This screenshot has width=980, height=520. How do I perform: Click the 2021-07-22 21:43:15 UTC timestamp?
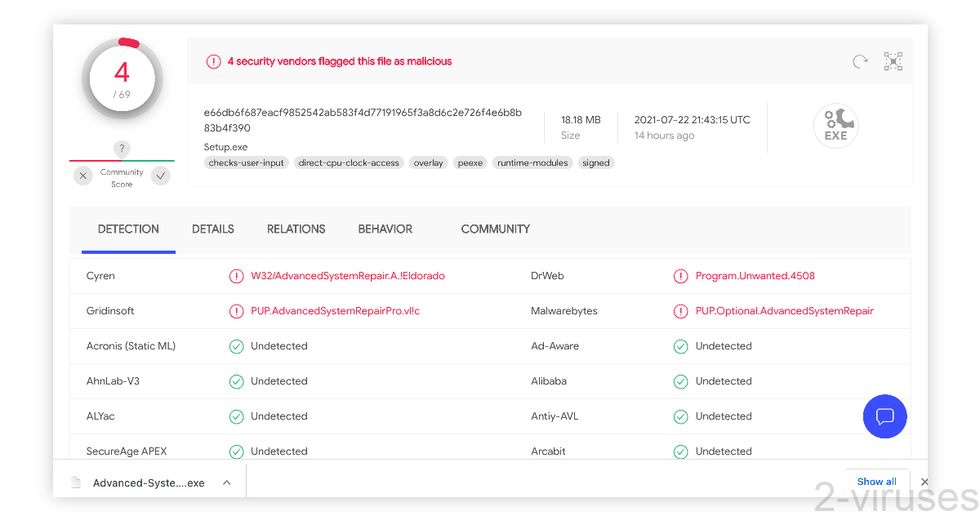[x=693, y=120]
